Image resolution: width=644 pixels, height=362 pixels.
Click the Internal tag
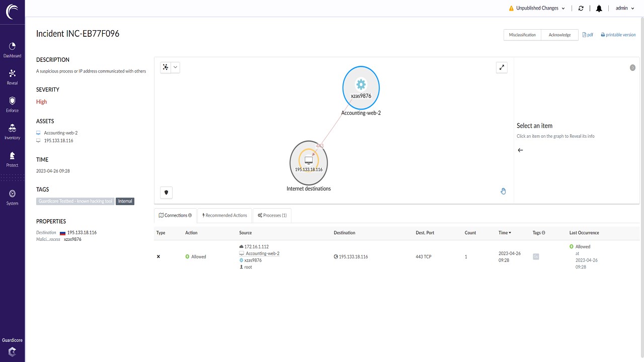(x=125, y=201)
